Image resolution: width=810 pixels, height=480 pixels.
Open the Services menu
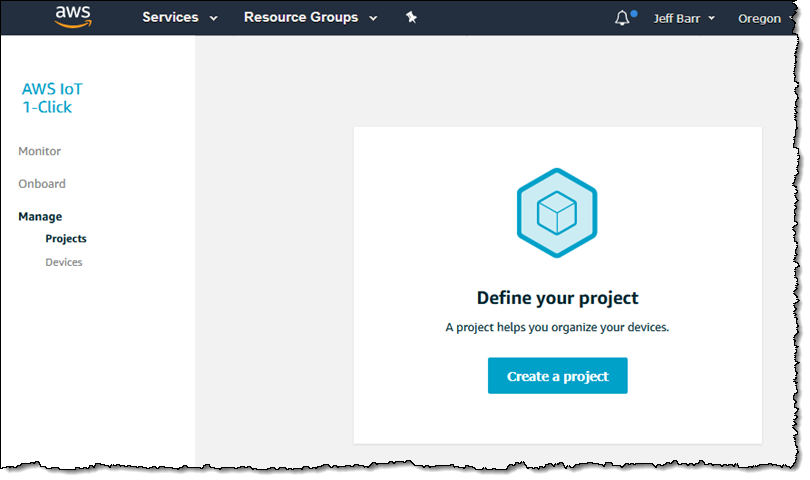click(x=170, y=18)
